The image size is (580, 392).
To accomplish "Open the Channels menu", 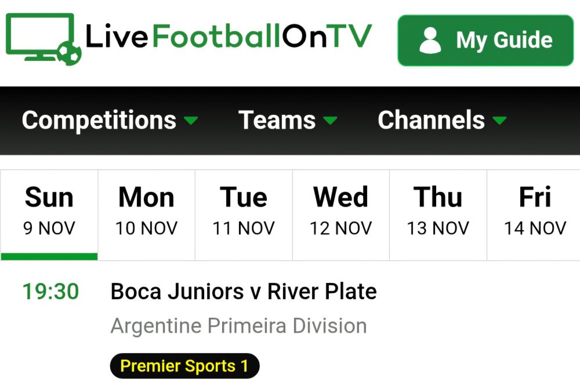I will point(431,121).
